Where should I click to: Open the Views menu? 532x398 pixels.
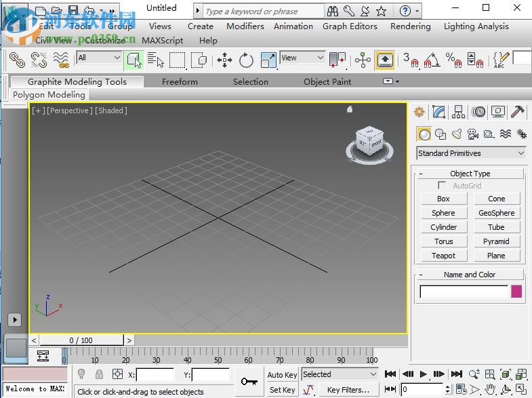pos(160,26)
